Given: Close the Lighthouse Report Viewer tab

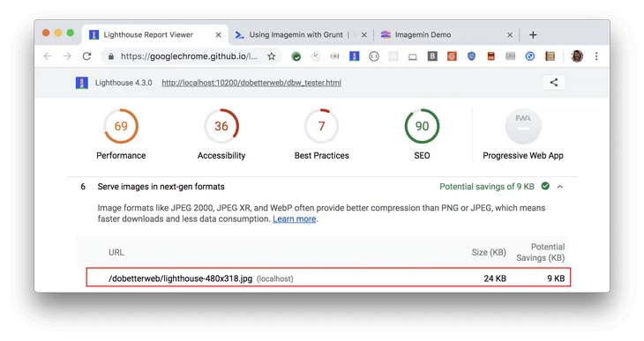Looking at the screenshot, I should point(219,35).
